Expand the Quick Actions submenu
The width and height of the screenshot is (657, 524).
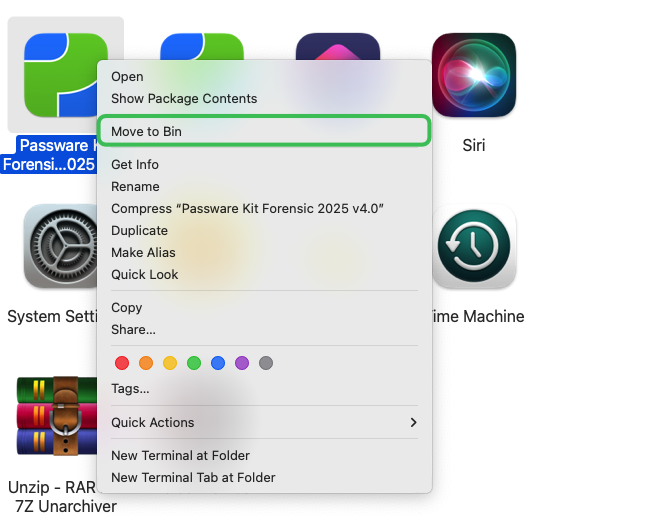click(264, 422)
